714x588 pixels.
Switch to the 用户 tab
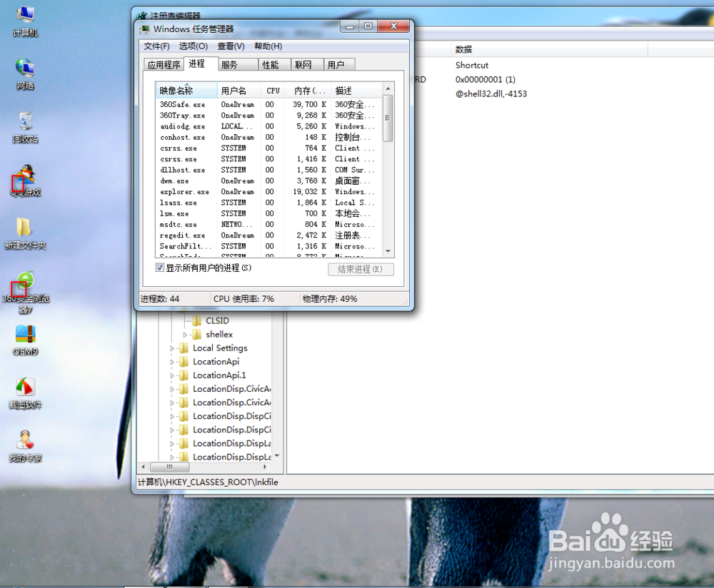click(x=340, y=65)
